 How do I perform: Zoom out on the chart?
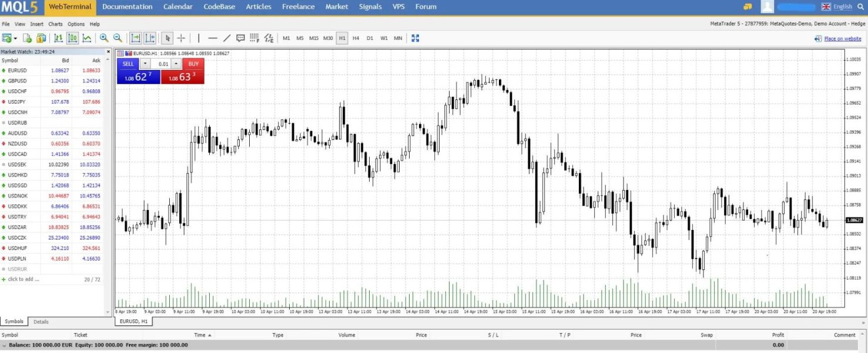click(118, 38)
